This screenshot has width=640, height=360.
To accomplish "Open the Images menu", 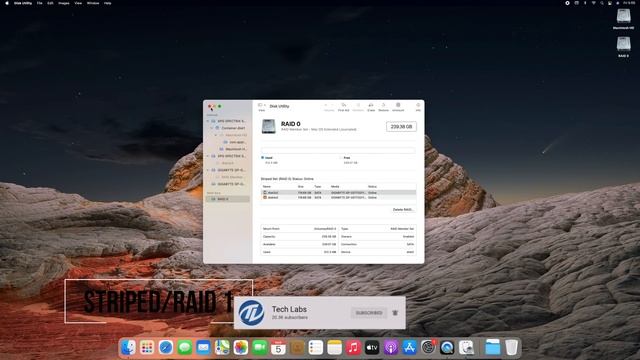I will 64,3.
